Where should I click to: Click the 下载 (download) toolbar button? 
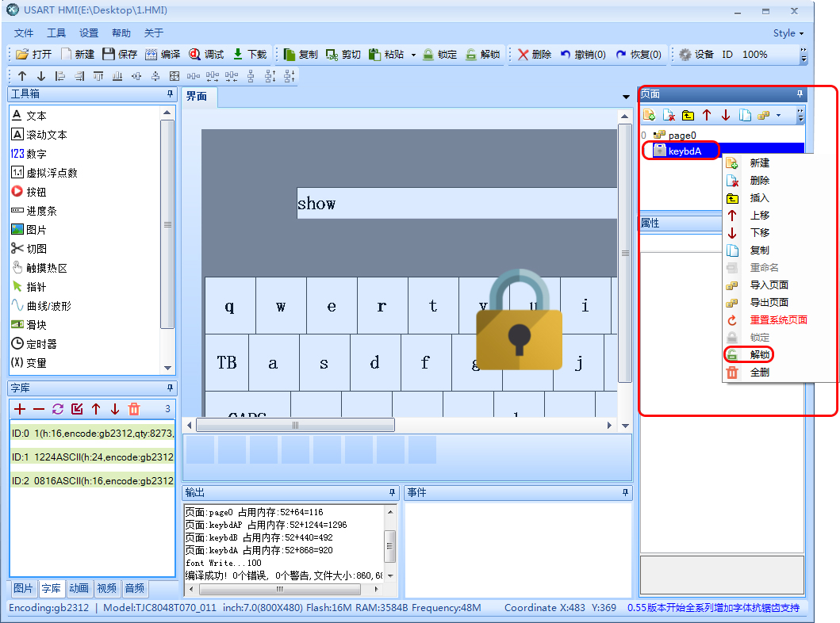coord(249,55)
